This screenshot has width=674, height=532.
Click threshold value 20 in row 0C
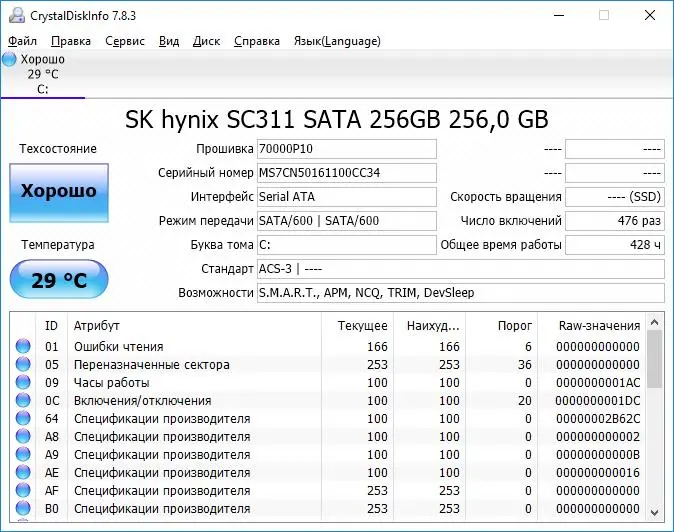click(x=524, y=401)
